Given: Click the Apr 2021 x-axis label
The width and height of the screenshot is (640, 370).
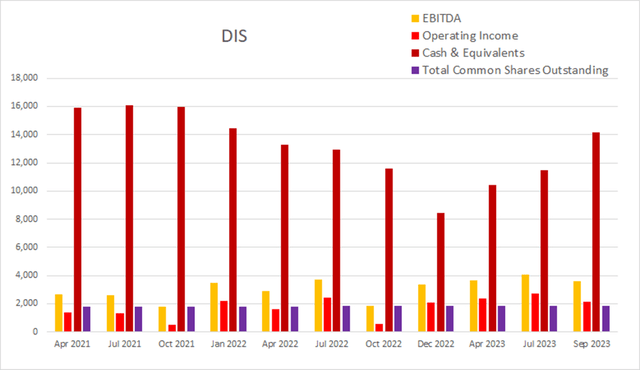Looking at the screenshot, I should [x=72, y=344].
